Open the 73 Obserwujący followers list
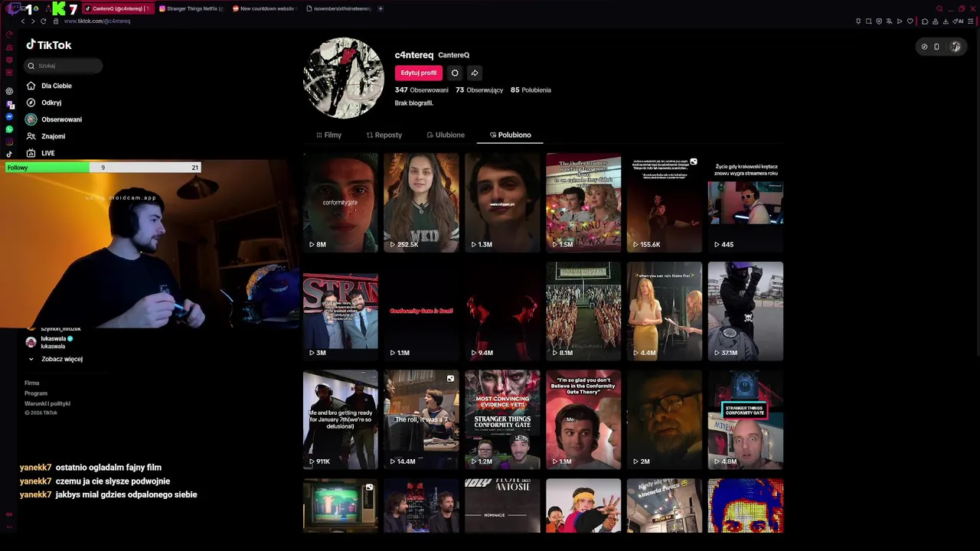The image size is (980, 551). [479, 90]
